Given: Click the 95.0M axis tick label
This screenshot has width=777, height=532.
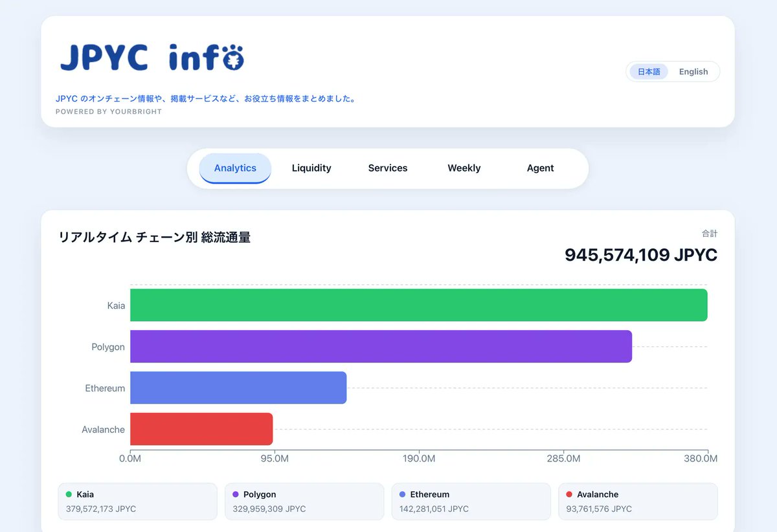Looking at the screenshot, I should [274, 459].
